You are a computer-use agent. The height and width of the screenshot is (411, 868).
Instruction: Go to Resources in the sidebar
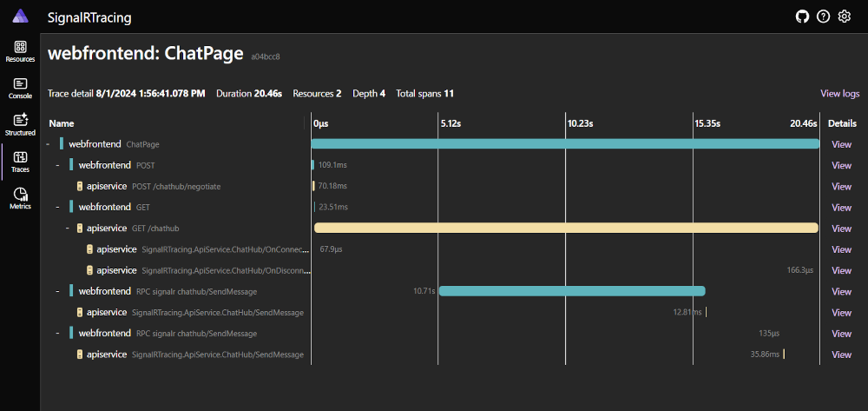coord(20,51)
